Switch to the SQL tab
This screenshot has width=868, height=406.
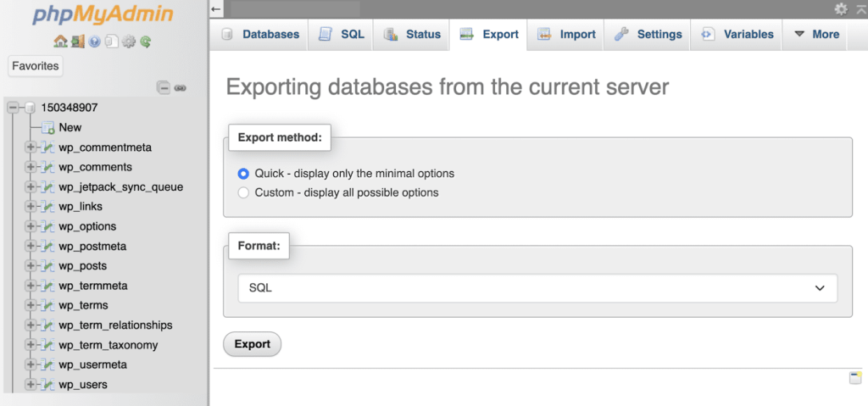(341, 35)
